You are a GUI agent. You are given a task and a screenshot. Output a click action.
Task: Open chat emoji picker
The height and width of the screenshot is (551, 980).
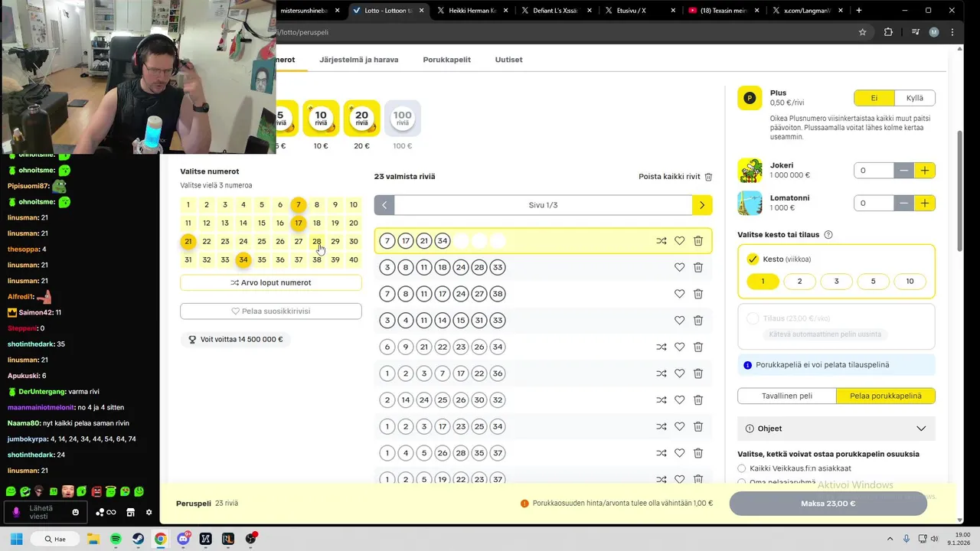75,512
